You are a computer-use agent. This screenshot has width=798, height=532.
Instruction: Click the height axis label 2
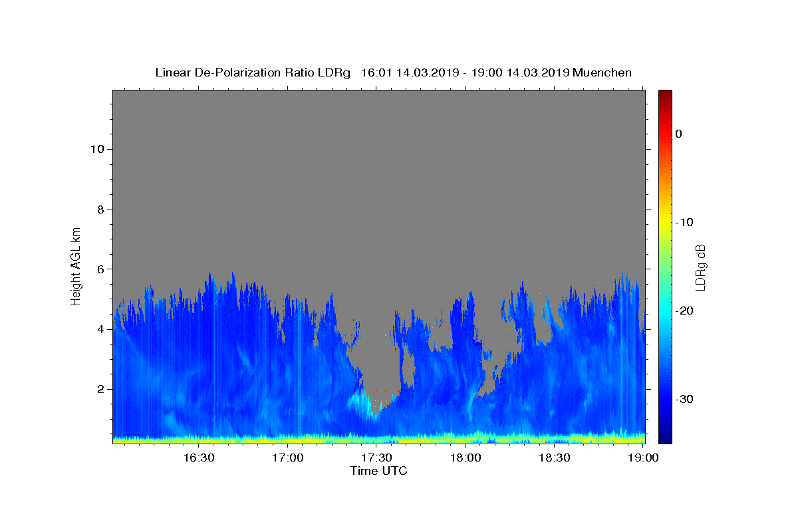101,389
